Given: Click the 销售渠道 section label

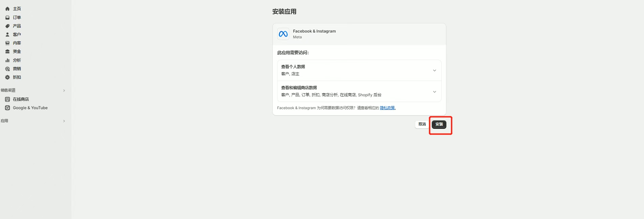Looking at the screenshot, I should (8, 90).
